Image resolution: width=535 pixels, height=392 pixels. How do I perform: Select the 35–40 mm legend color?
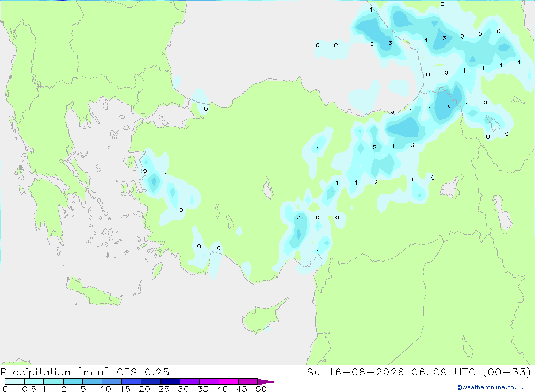209,381
